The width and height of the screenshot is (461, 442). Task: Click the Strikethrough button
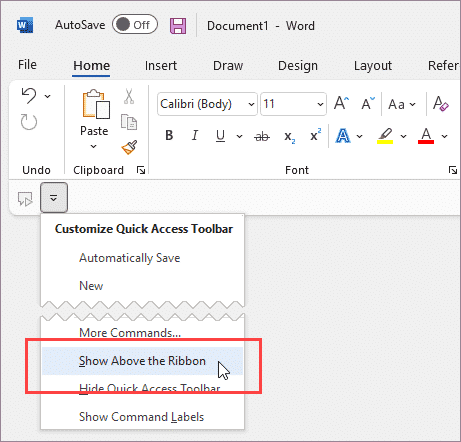click(262, 136)
